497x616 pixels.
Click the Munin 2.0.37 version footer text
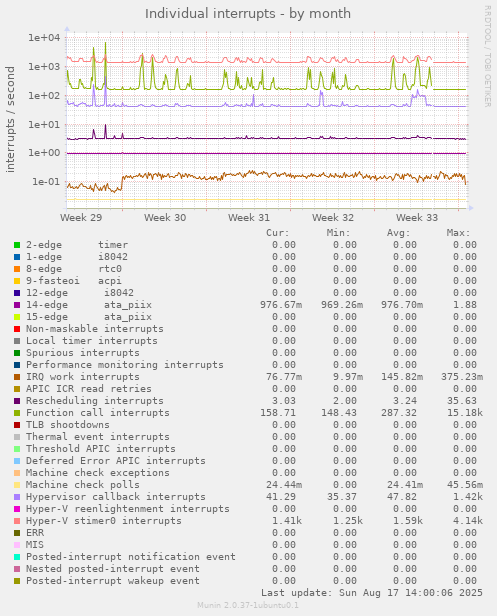pos(248,605)
